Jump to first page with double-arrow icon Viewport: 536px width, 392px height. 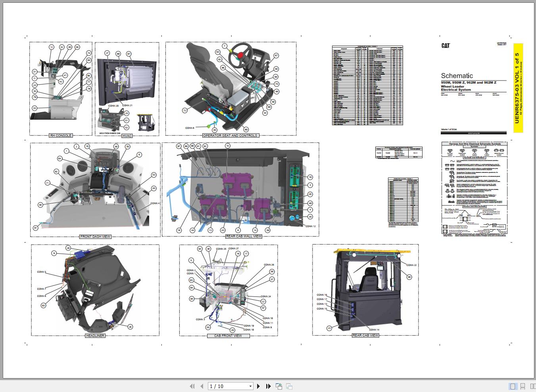192,386
